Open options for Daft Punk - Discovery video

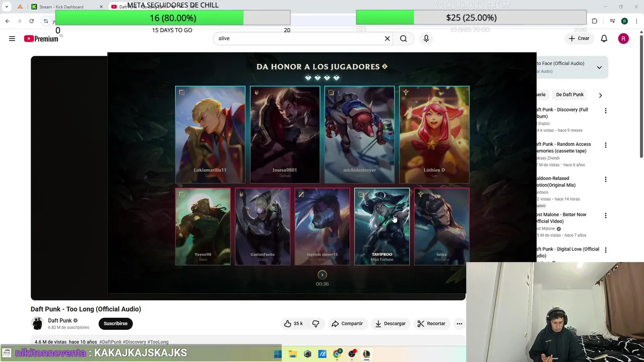[605, 111]
